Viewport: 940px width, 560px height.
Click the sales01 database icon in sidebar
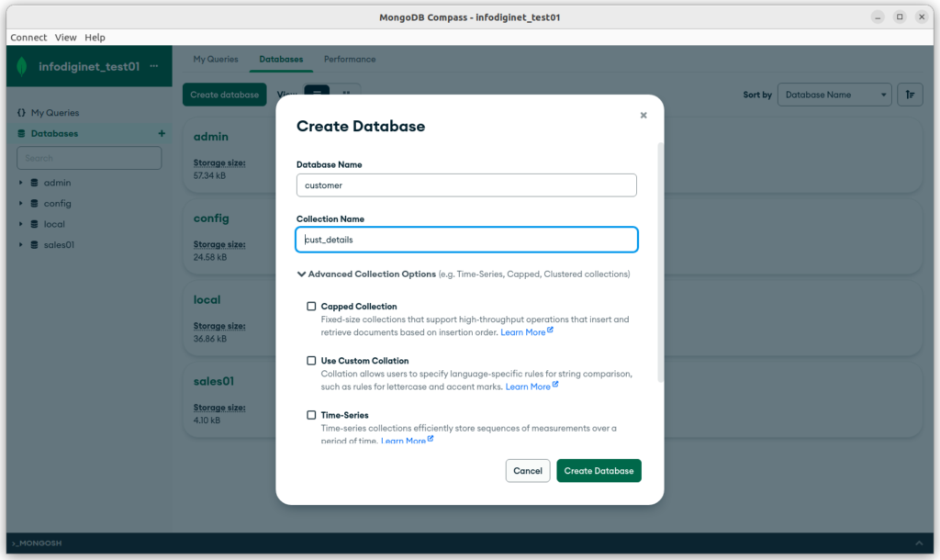pos(34,244)
